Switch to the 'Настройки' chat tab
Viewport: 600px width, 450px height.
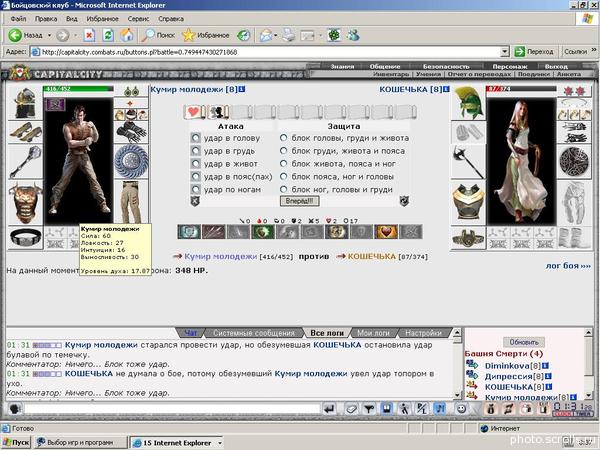pos(423,333)
